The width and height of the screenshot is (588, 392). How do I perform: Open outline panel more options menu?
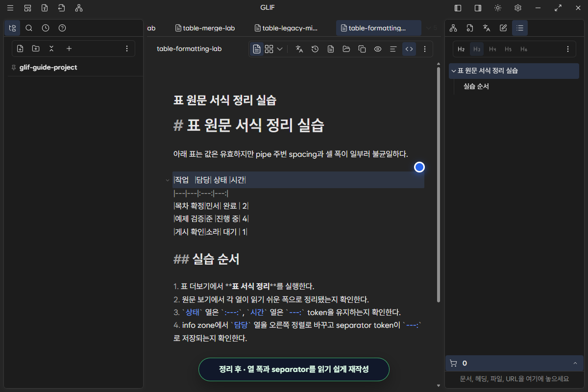568,49
